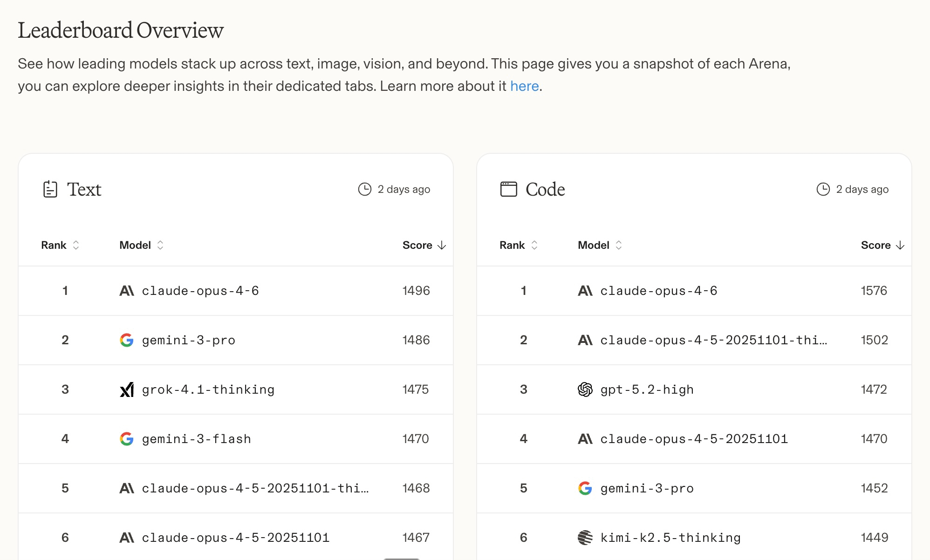930x560 pixels.
Task: Open the Code leaderboard heading
Action: pos(545,189)
